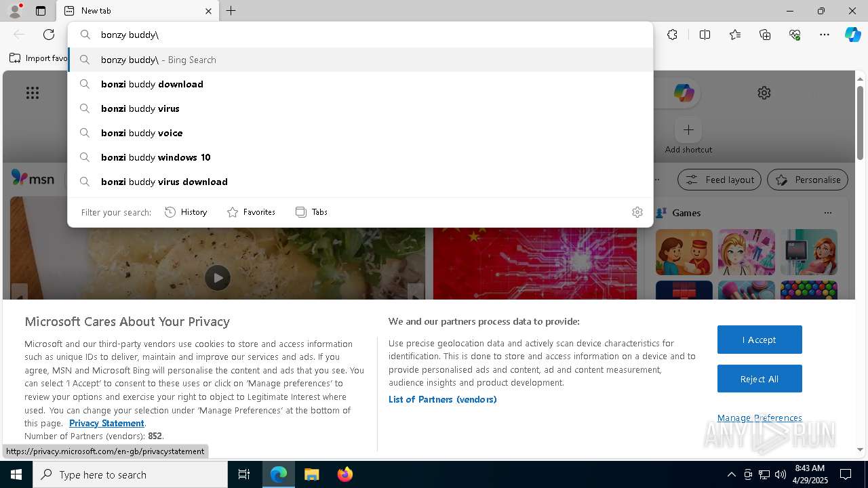Toggle split screen view

705,35
